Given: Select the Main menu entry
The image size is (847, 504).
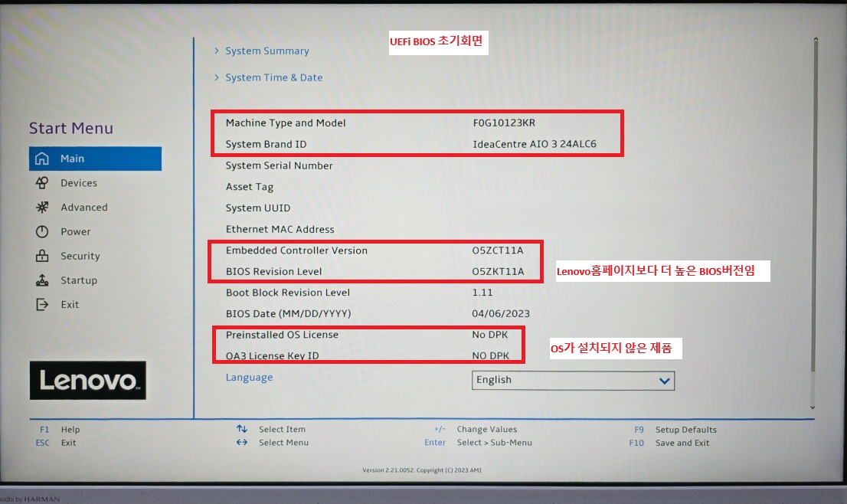Looking at the screenshot, I should (95, 159).
